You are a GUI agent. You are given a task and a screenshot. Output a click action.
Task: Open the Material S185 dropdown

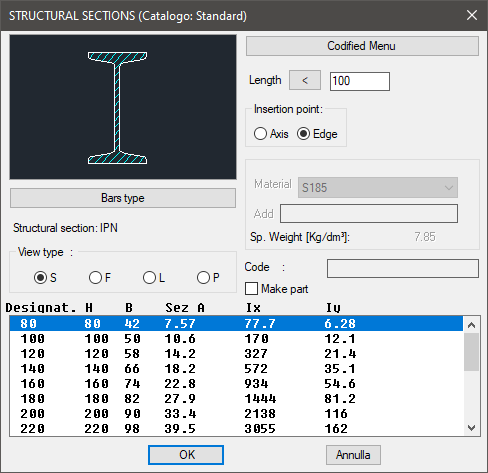tap(378, 188)
